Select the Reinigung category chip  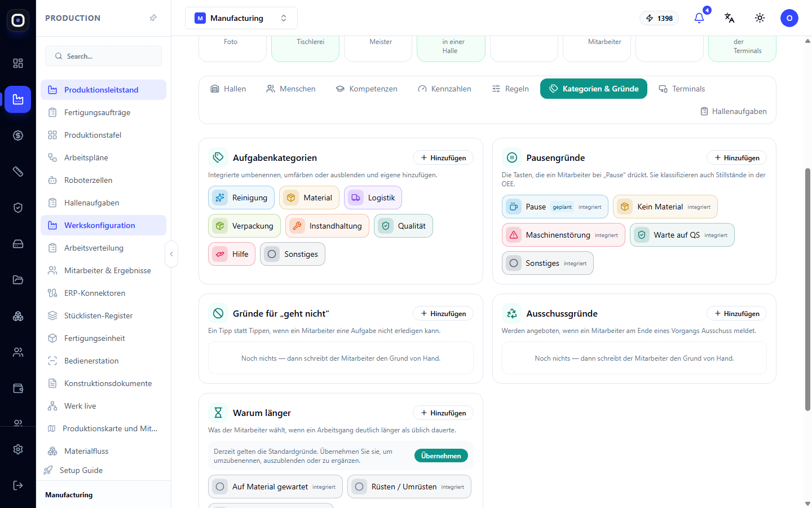tap(241, 198)
